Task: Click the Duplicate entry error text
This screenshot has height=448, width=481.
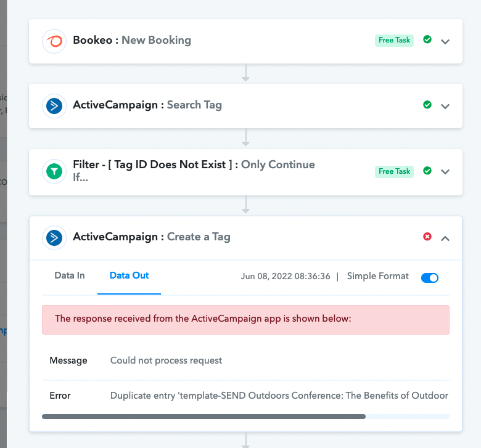Action: (279, 396)
